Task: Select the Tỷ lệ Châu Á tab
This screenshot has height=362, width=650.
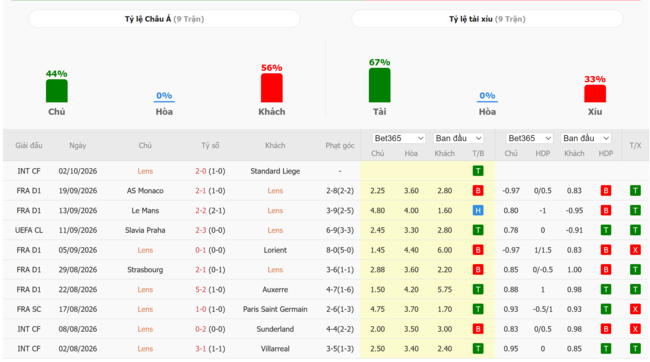Action: click(x=165, y=19)
